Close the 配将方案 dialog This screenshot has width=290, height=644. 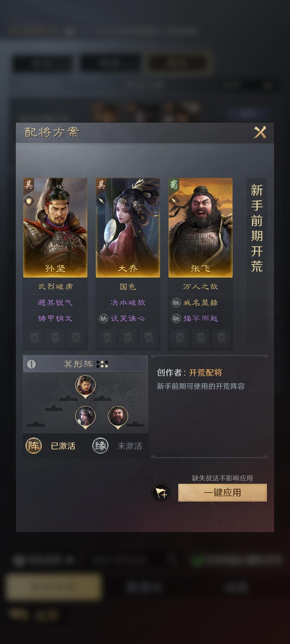[x=260, y=132]
